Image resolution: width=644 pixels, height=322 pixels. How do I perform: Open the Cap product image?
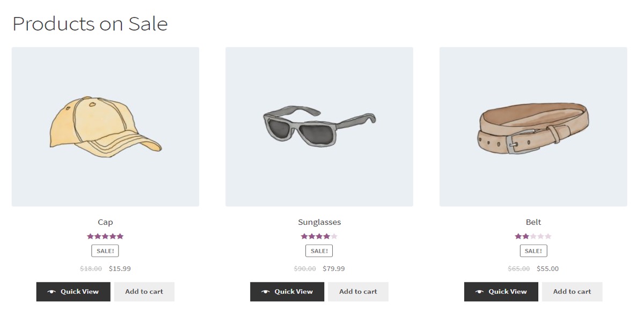pyautogui.click(x=105, y=127)
